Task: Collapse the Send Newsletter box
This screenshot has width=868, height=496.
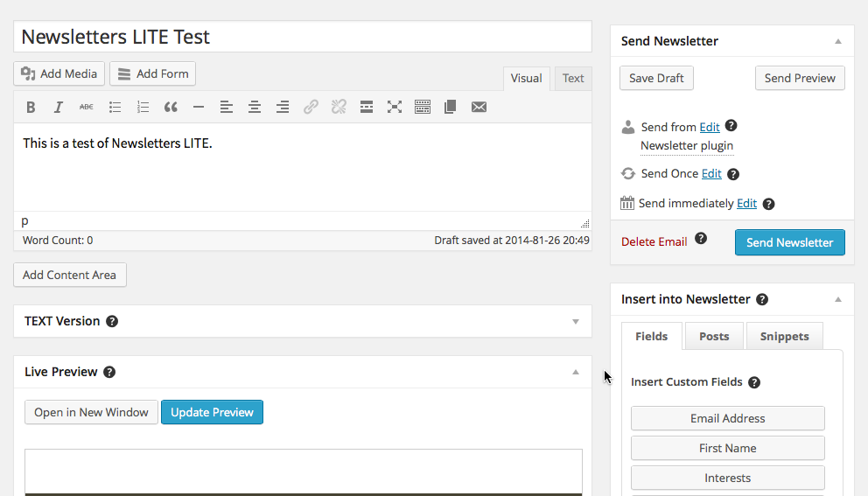Action: click(x=838, y=42)
